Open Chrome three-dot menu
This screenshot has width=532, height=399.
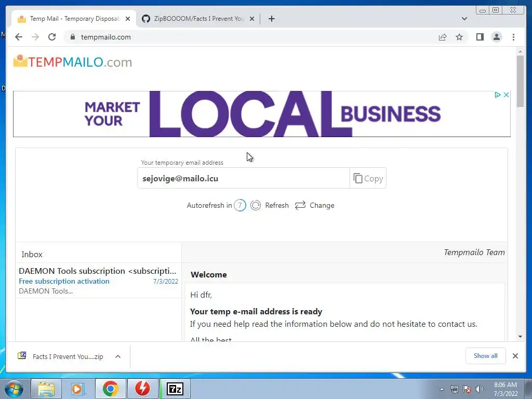[513, 37]
